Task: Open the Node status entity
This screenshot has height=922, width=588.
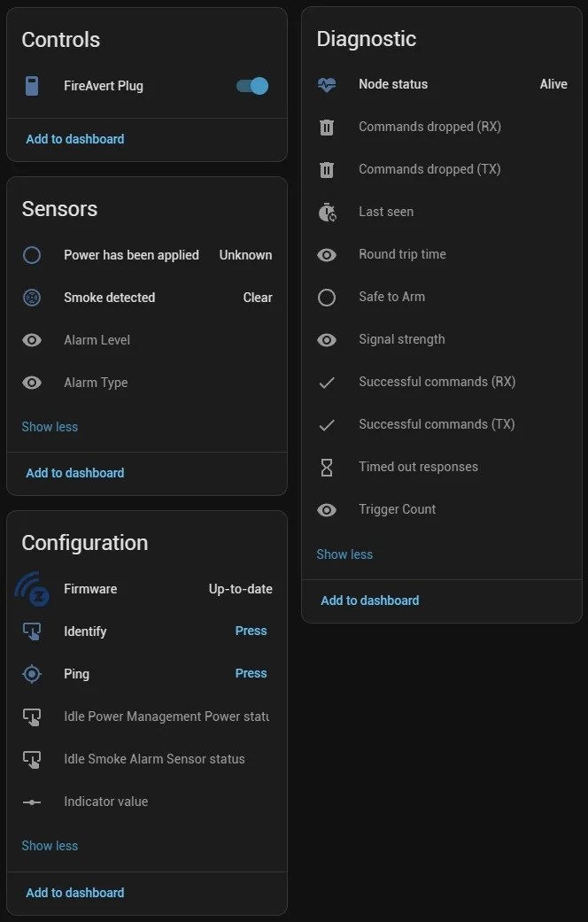Action: 393,84
